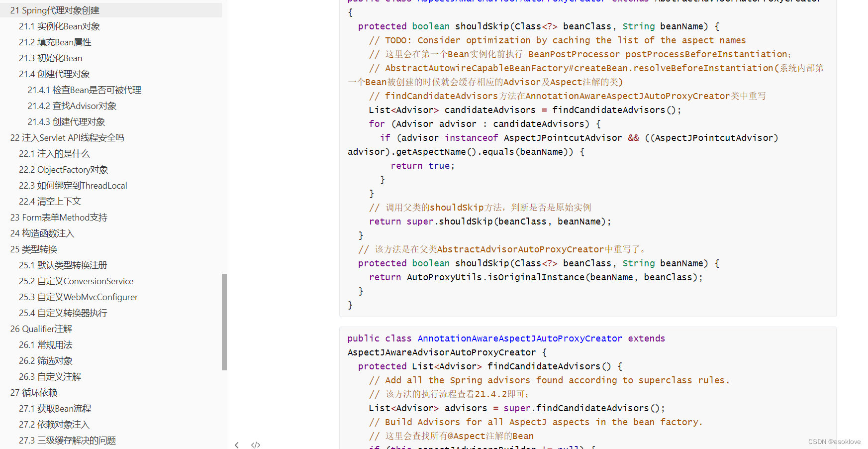
Task: Go to 22.2 ObjectFactory对象
Action: (64, 170)
